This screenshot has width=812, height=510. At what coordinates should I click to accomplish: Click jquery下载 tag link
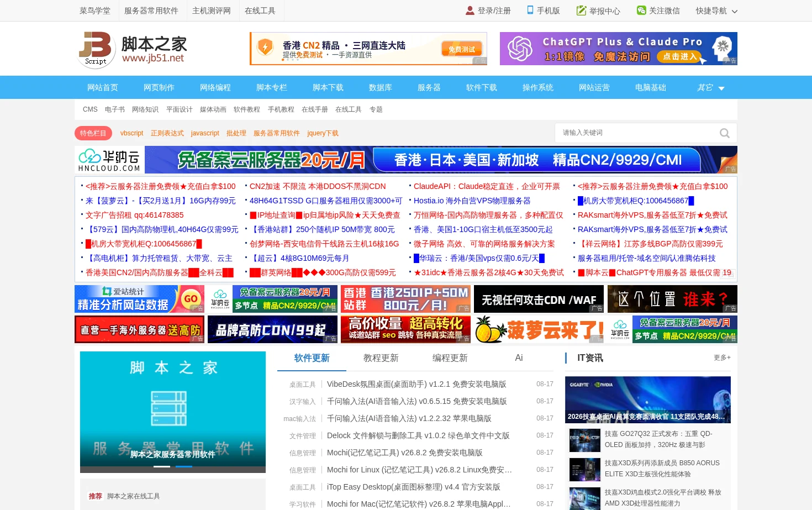tap(323, 133)
